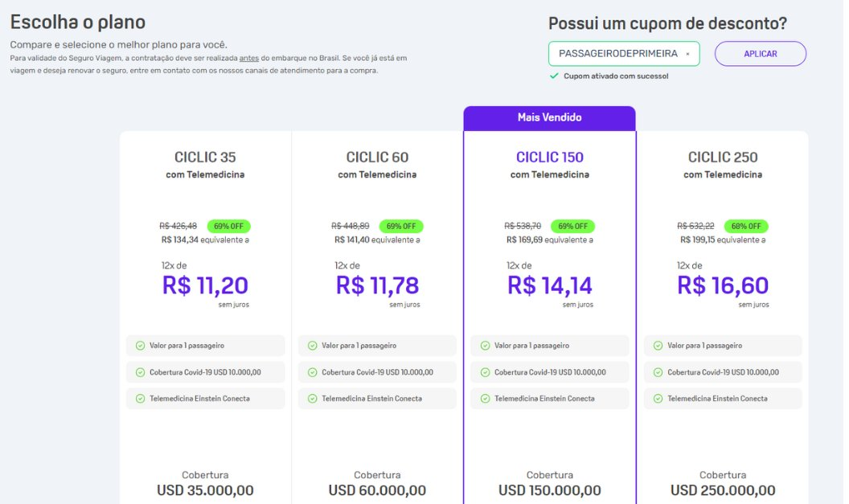The height and width of the screenshot is (504, 849).
Task: Select the CICLIC 60 plan title
Action: (377, 157)
